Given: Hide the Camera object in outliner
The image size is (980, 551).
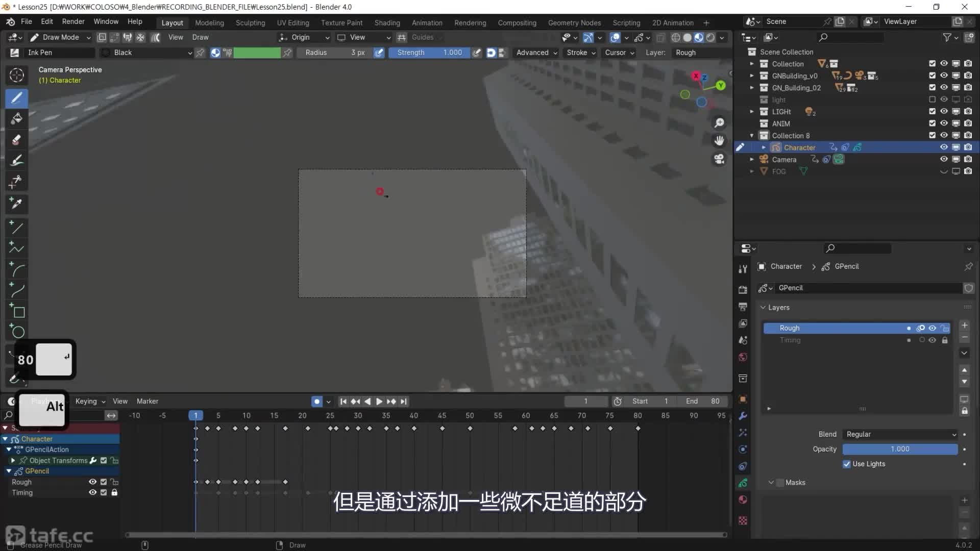Looking at the screenshot, I should [x=944, y=159].
